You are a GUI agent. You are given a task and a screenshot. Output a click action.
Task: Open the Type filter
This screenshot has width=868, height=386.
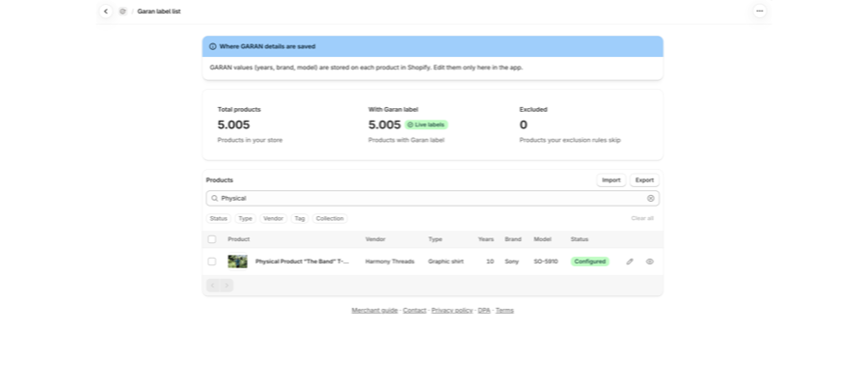(x=245, y=219)
